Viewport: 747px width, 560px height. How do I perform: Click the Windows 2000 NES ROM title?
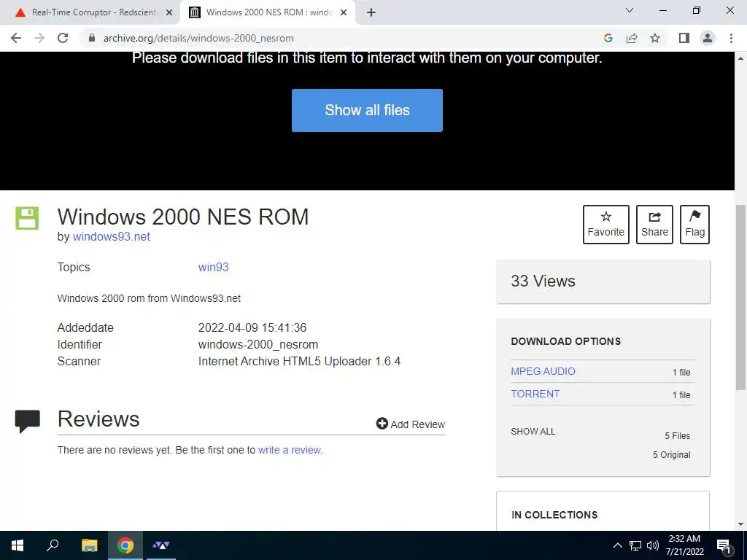pos(183,217)
